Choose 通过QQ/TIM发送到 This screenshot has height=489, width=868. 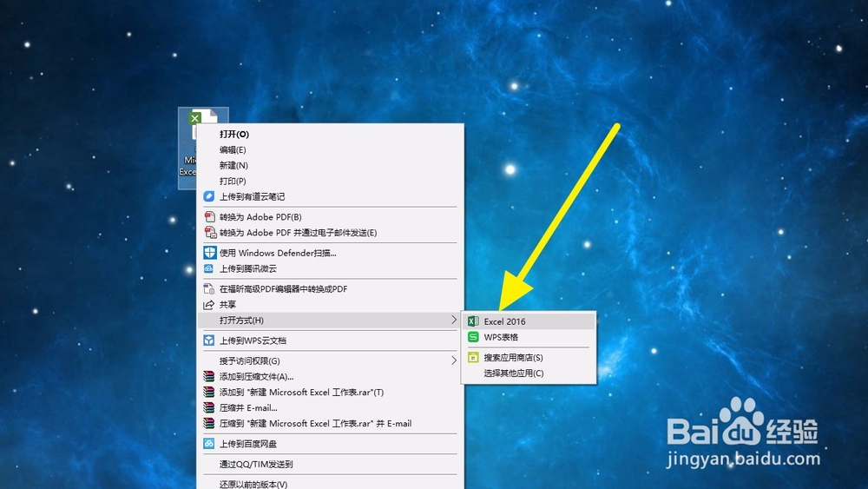pyautogui.click(x=330, y=464)
